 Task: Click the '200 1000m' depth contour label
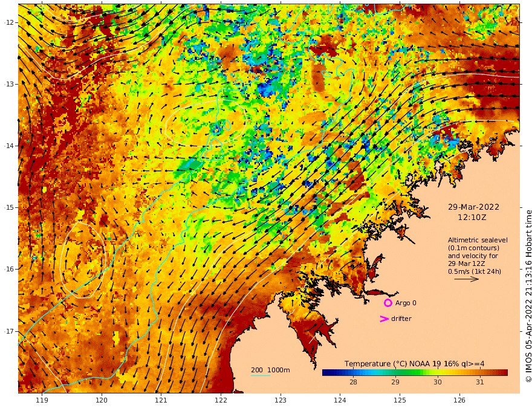(270, 370)
